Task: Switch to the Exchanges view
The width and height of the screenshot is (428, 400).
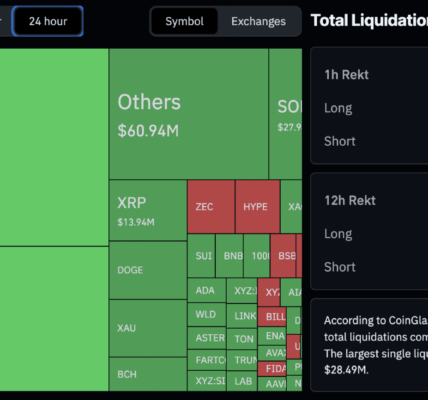Action: 258,21
